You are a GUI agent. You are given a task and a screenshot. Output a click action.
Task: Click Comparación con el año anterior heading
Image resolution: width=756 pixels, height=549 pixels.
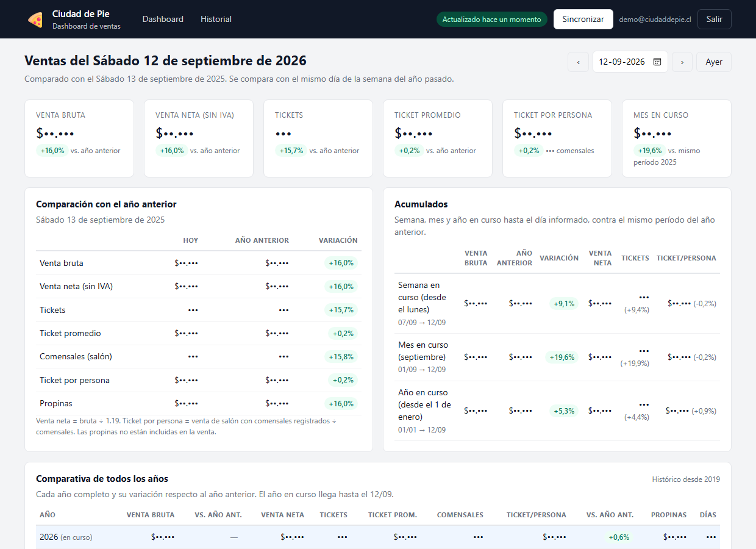(106, 204)
